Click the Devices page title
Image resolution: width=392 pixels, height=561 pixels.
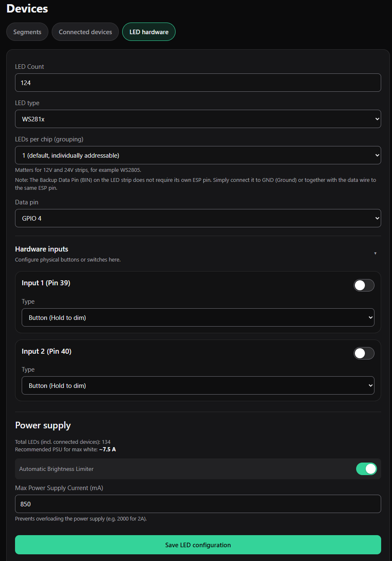coord(27,8)
